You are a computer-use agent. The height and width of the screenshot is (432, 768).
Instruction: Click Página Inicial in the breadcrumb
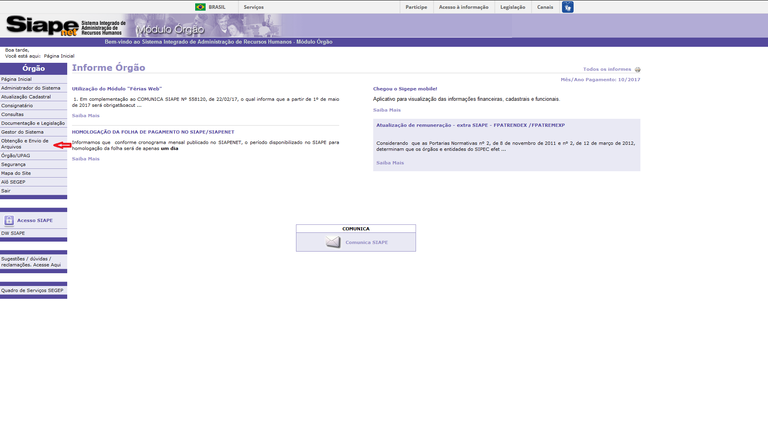pos(59,56)
